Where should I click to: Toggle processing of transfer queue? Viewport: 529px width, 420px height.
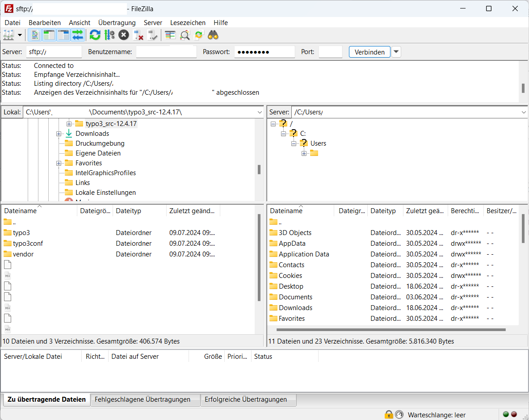pos(109,35)
